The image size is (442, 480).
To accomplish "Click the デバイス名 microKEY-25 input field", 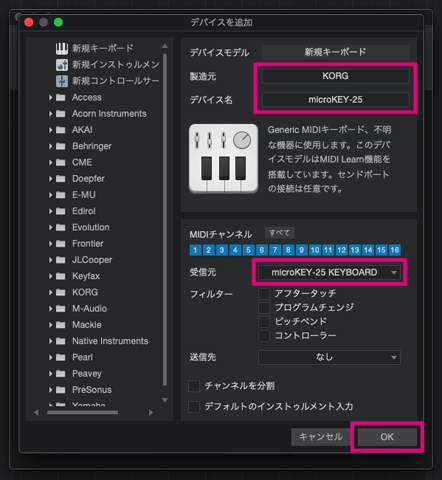I will [335, 100].
